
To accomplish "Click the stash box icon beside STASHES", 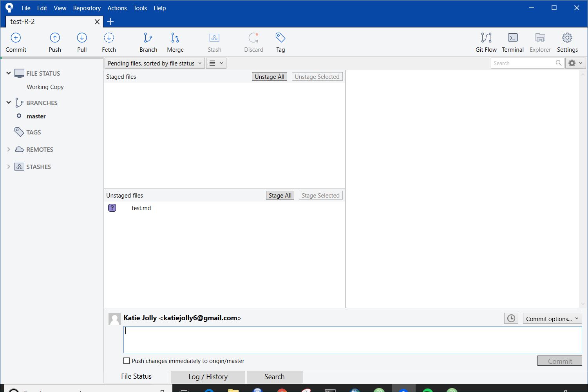I will tap(19, 167).
